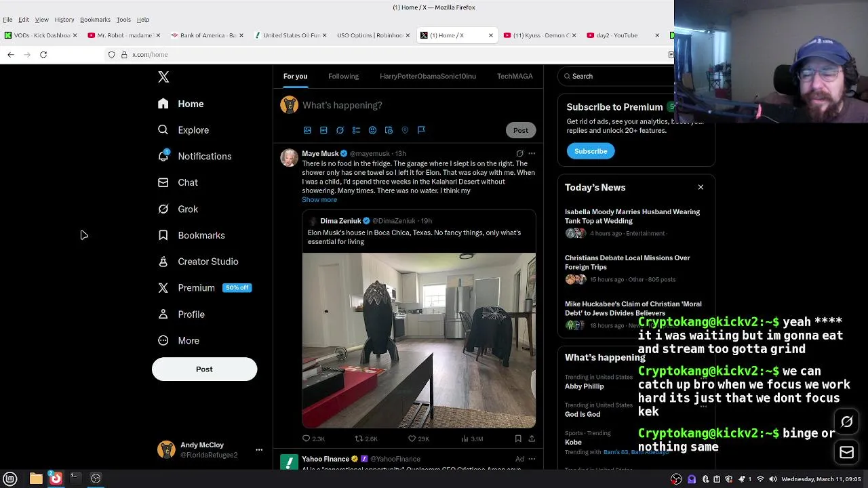Screen dimensions: 868x488
Task: Go back in Firefox
Action: coord(11,54)
